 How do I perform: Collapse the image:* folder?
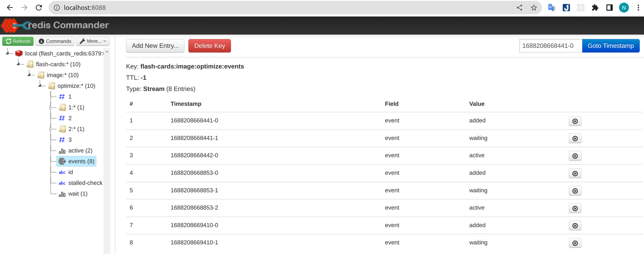tap(29, 74)
